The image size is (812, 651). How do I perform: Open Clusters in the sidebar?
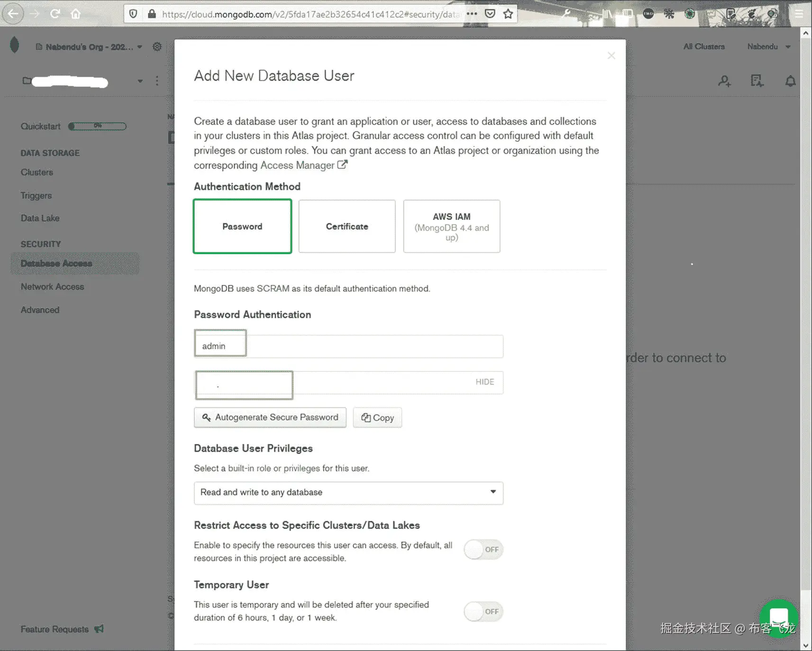37,172
